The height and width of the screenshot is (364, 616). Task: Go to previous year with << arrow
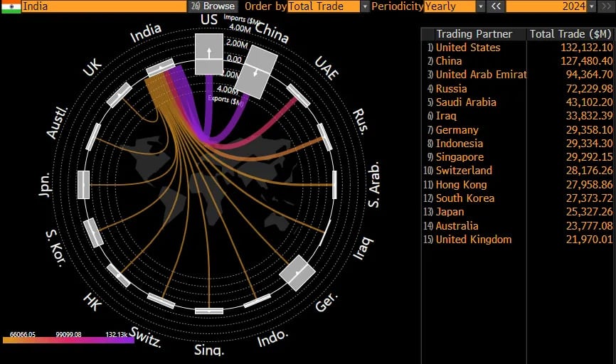495,6
